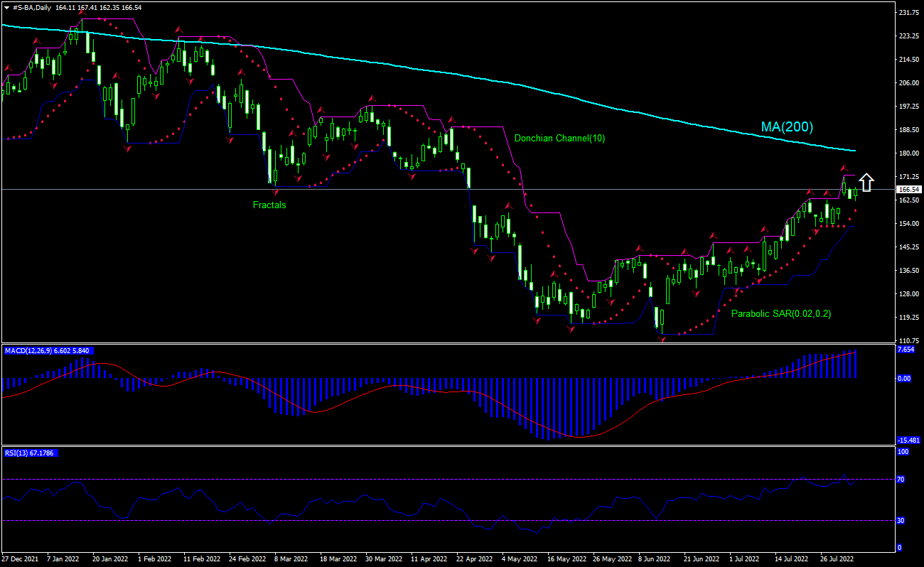Click the Donchian Channel(10) label
Screen dimensions: 924x567
[x=559, y=138]
